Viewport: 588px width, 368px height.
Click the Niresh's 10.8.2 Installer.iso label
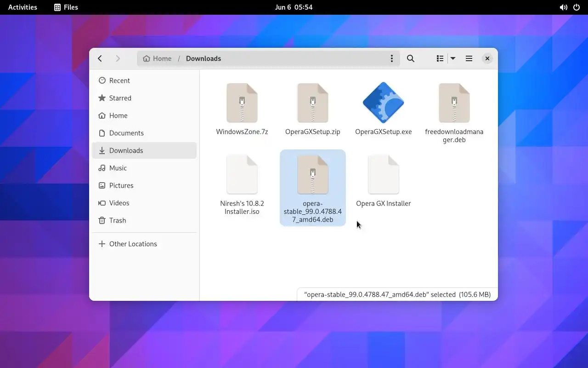(x=242, y=207)
